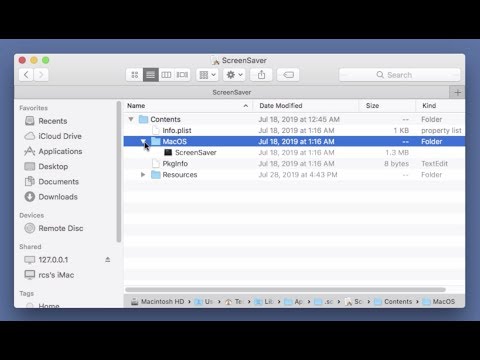The width and height of the screenshot is (480, 360).
Task: Click the 1.3 MB size cell
Action: [x=397, y=152]
